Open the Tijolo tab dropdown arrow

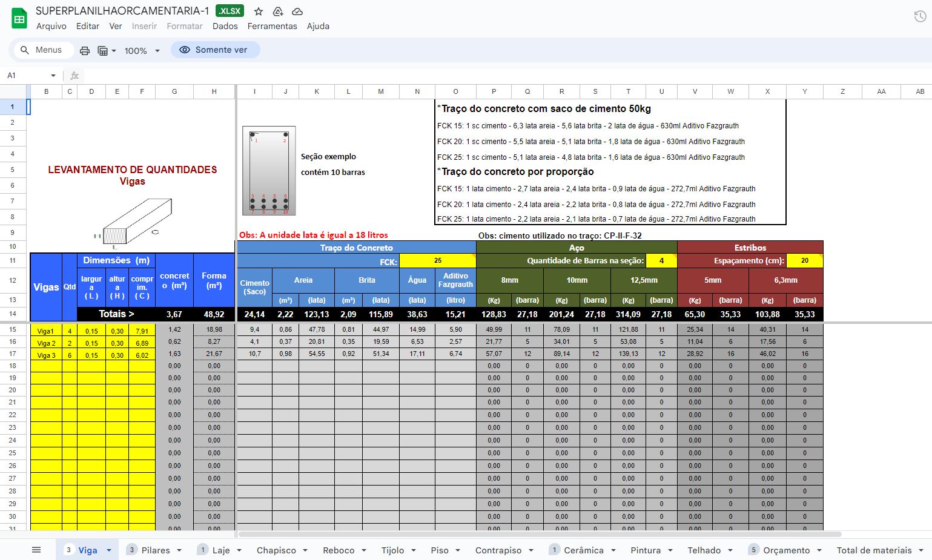(x=414, y=550)
